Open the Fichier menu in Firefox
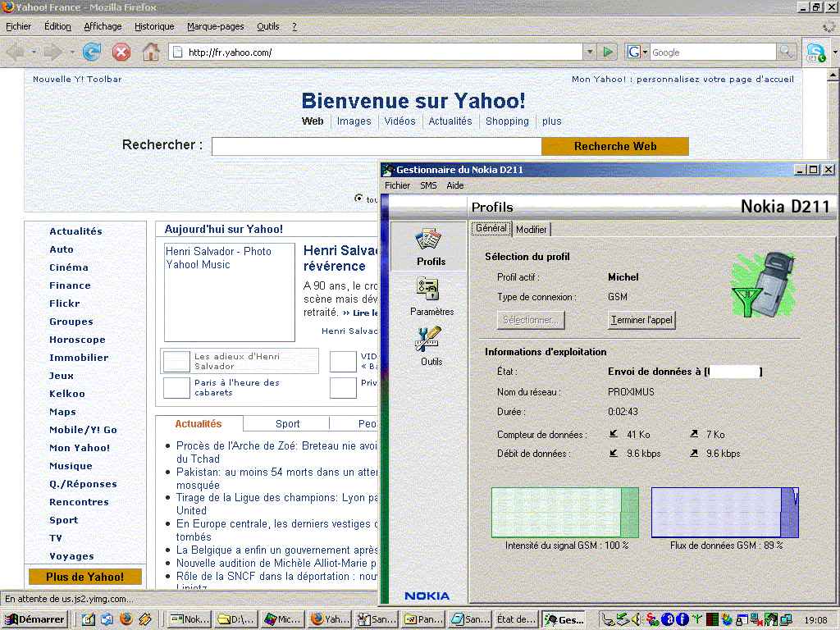840x630 pixels. pyautogui.click(x=18, y=26)
